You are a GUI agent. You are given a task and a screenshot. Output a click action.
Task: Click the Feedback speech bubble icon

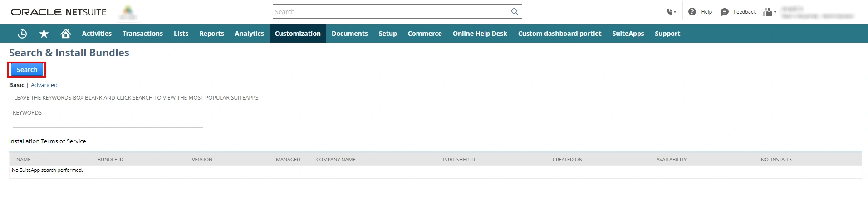click(x=725, y=12)
